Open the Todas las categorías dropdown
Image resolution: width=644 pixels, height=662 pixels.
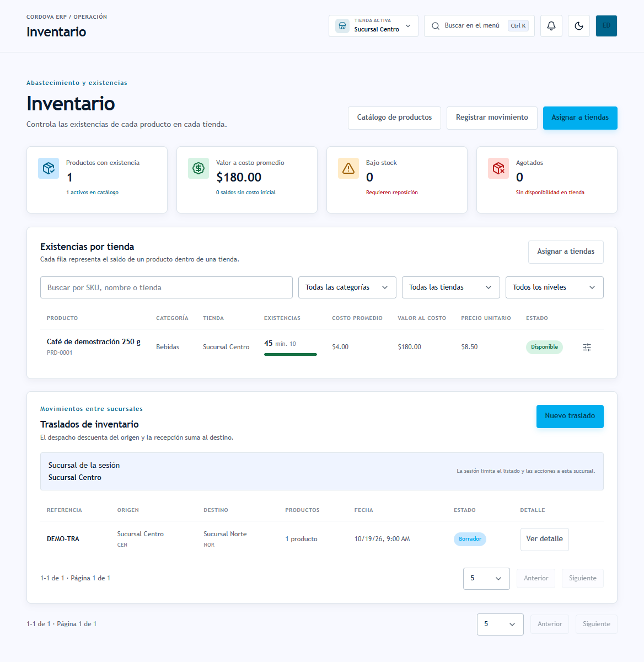click(347, 287)
